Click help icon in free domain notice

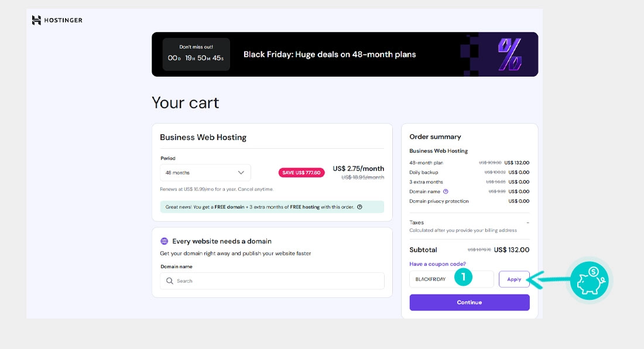[359, 207]
